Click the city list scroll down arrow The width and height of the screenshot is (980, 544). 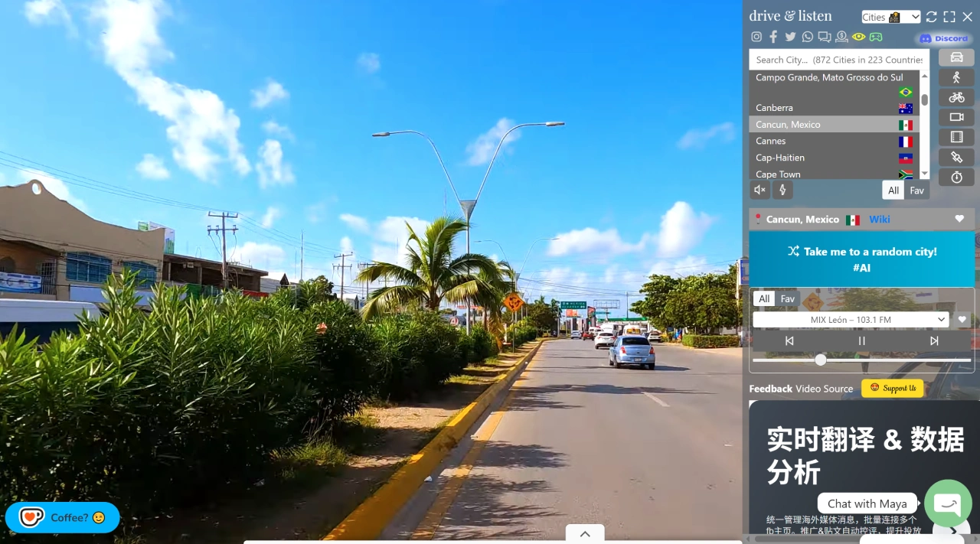coord(924,174)
